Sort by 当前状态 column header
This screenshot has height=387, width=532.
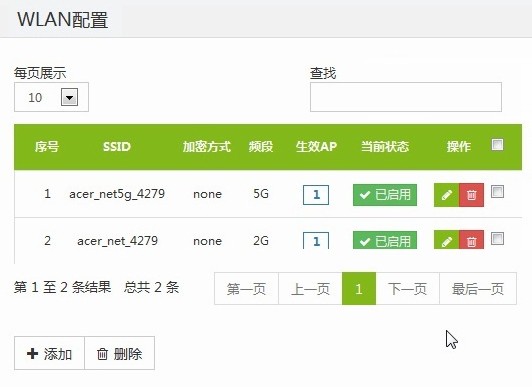(x=385, y=147)
